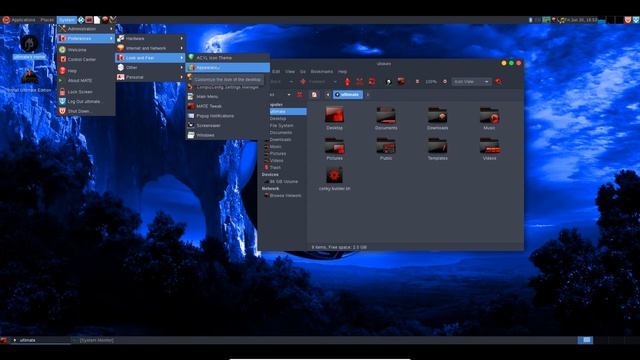
Task: Click the 100% zoom level label
Action: tap(431, 82)
